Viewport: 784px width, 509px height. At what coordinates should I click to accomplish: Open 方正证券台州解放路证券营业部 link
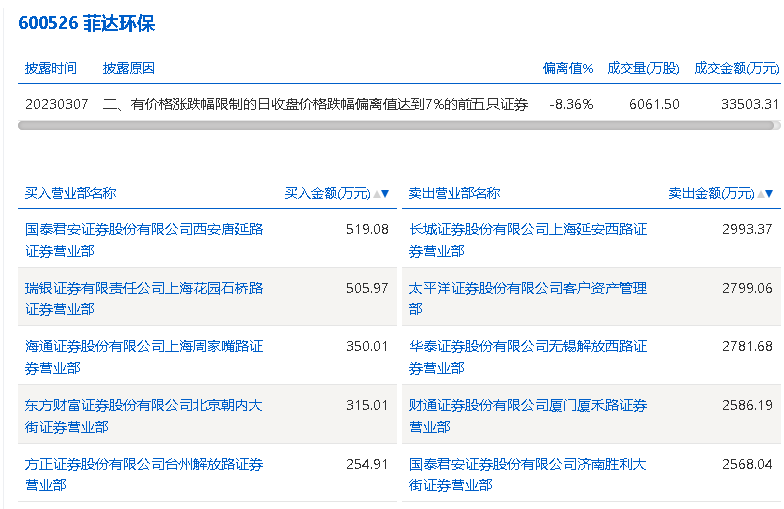[144, 474]
